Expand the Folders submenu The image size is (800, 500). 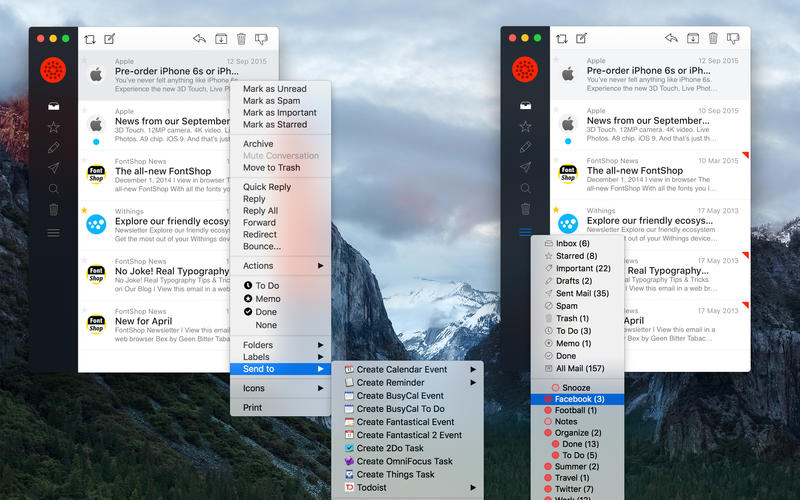pos(280,345)
